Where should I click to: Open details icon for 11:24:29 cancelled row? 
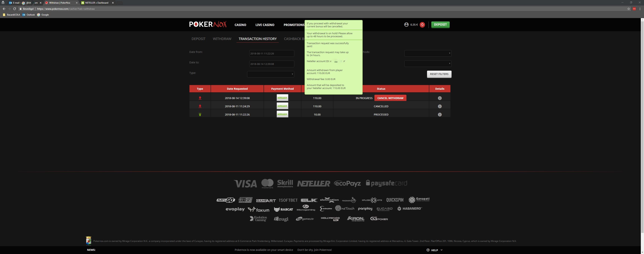coord(440,106)
